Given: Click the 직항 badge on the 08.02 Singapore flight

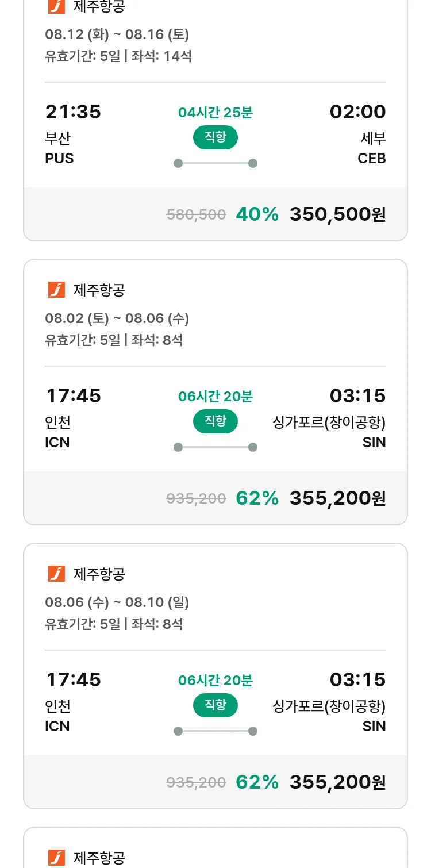Looking at the screenshot, I should [215, 422].
